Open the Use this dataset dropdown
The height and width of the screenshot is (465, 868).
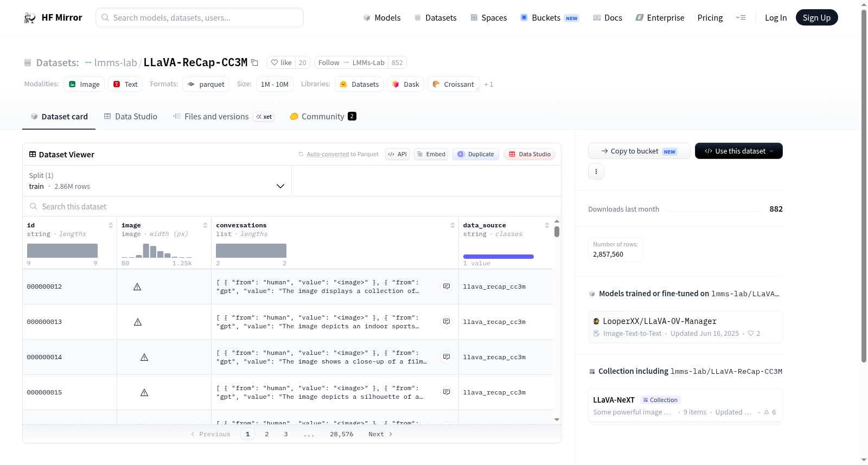739,151
